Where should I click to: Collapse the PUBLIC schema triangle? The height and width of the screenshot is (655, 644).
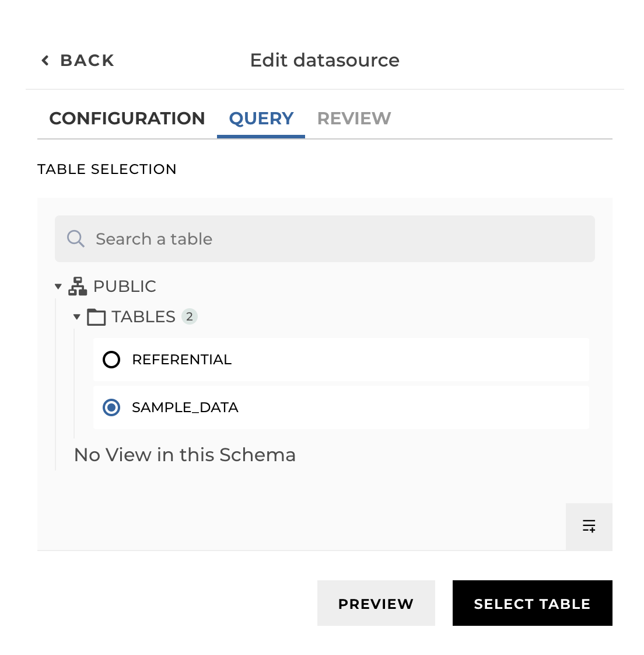point(58,286)
